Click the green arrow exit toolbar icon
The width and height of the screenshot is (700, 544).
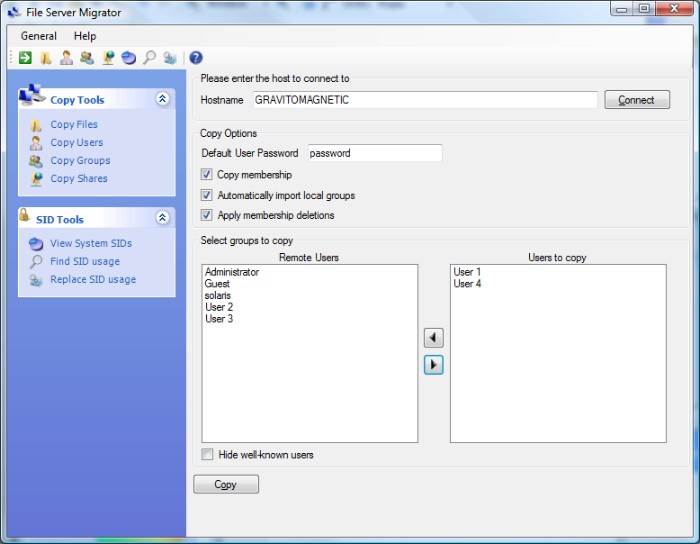click(25, 58)
